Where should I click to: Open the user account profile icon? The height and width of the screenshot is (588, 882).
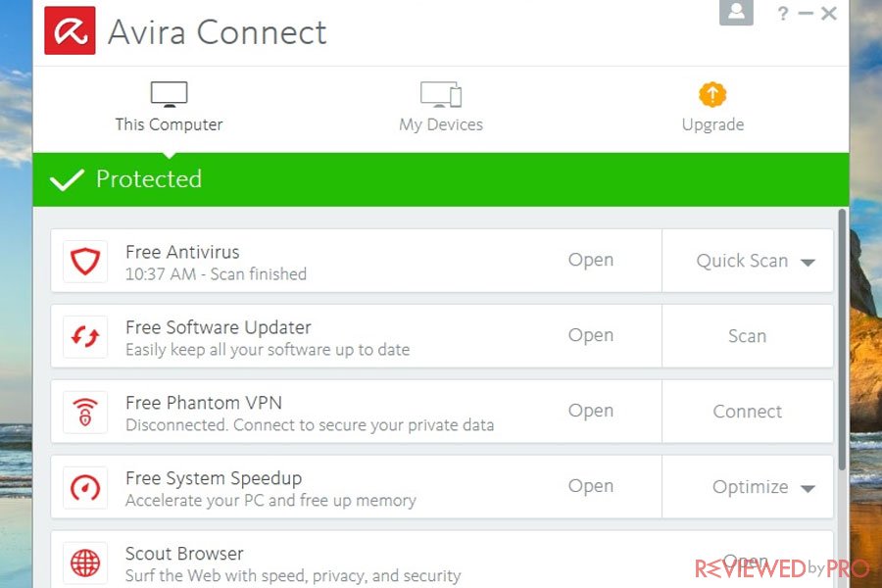736,12
